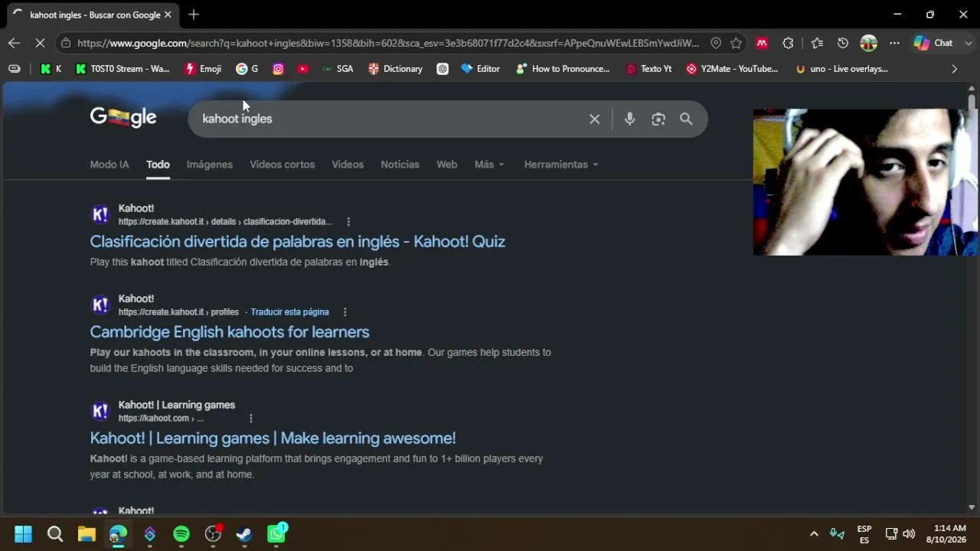This screenshot has width=980, height=551.
Task: Open the taskbar clock and date
Action: click(946, 534)
